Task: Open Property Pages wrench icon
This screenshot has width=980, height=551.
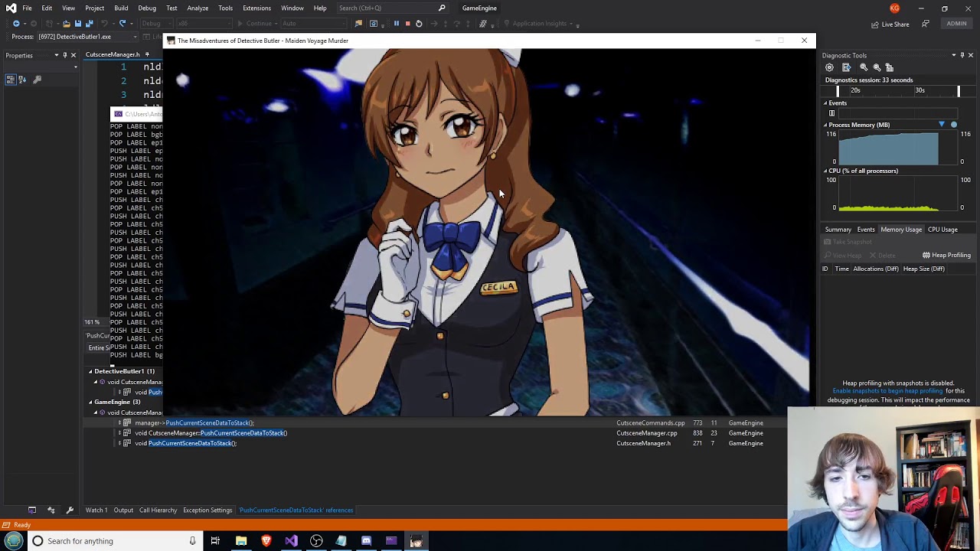Action: coord(37,80)
